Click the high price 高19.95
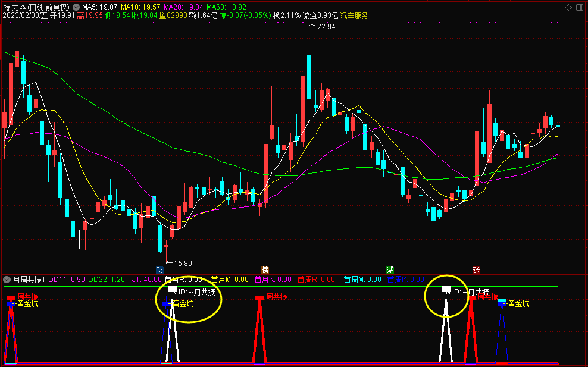The width and height of the screenshot is (588, 367). coord(90,15)
